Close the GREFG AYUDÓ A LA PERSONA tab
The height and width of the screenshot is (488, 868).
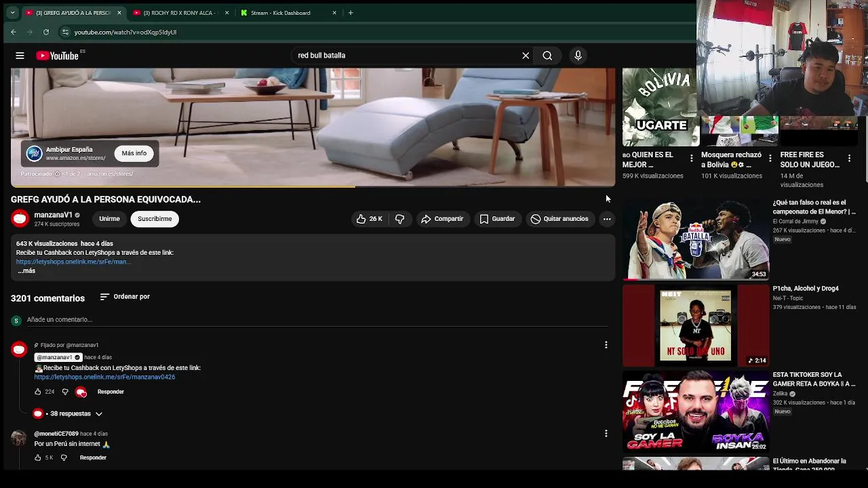click(119, 13)
